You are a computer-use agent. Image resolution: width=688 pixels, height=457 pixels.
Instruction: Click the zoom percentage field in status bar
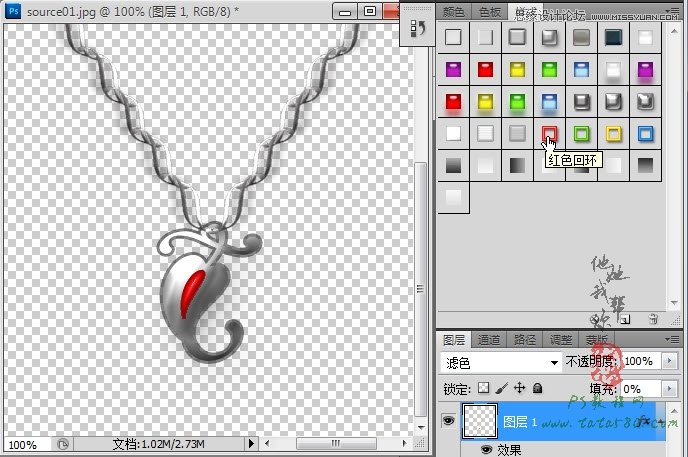coord(27,444)
